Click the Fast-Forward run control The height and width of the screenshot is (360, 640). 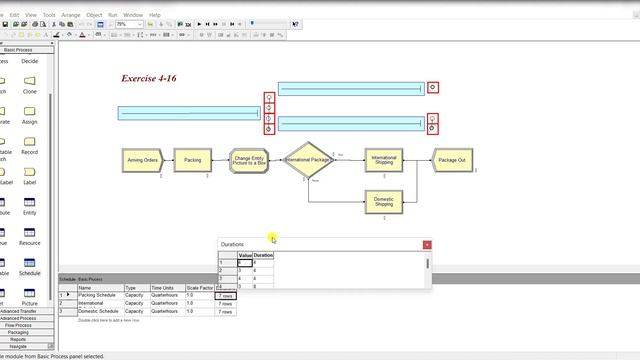point(216,24)
